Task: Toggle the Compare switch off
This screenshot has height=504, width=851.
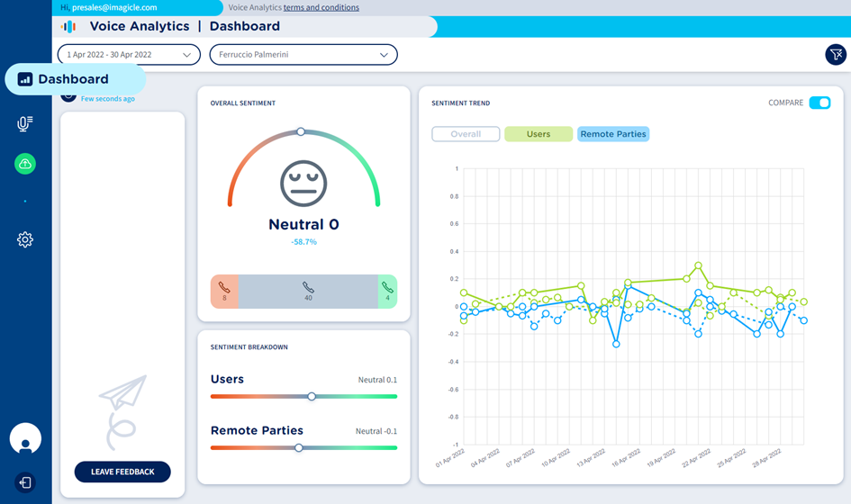Action: (819, 103)
